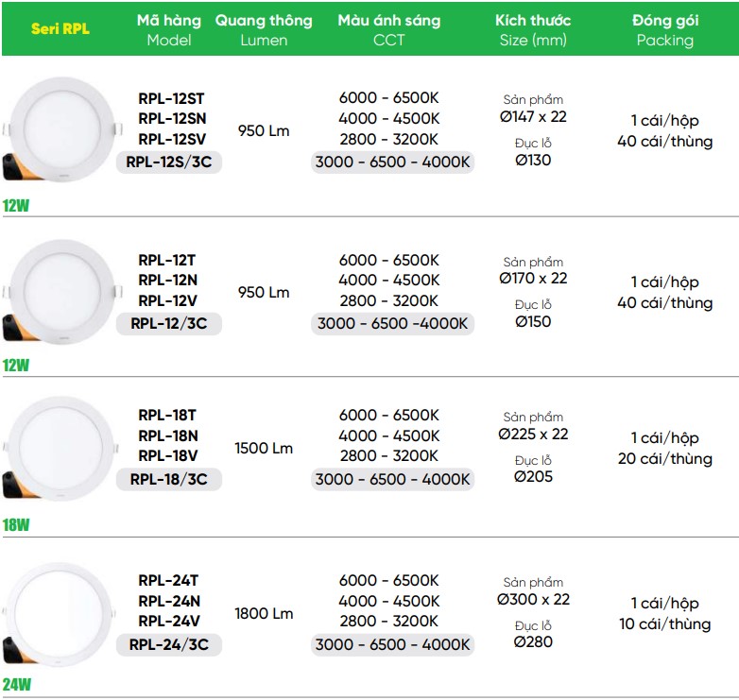Click the 1500 Lm lumen value

point(264,448)
